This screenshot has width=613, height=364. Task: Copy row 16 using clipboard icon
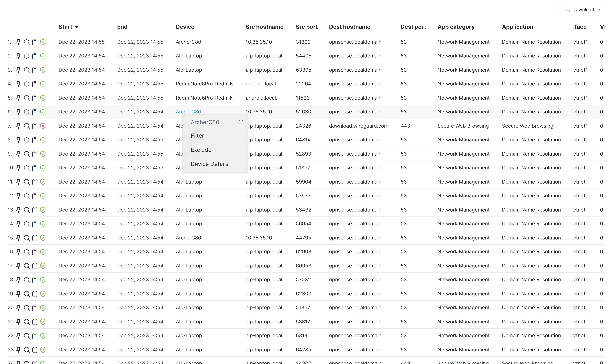[x=35, y=252]
